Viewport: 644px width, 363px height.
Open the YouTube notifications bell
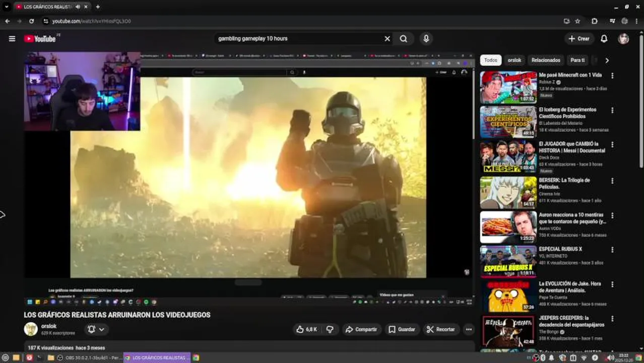point(604,39)
